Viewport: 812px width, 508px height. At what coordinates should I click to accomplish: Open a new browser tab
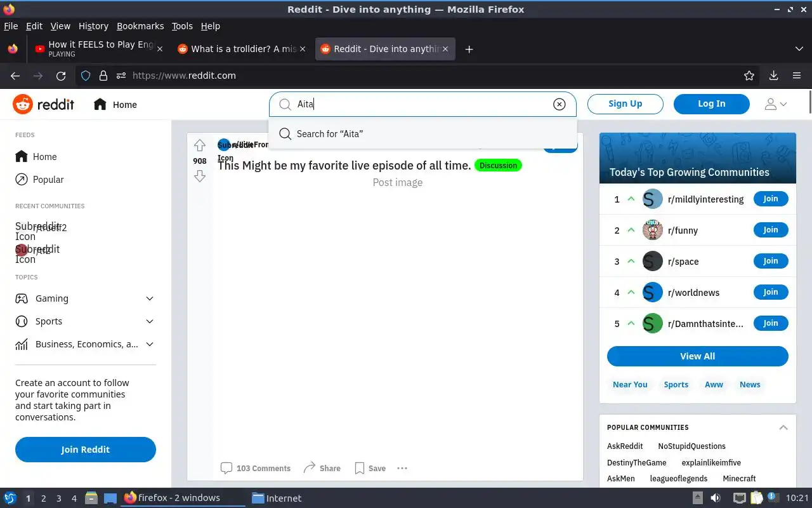pyautogui.click(x=469, y=49)
